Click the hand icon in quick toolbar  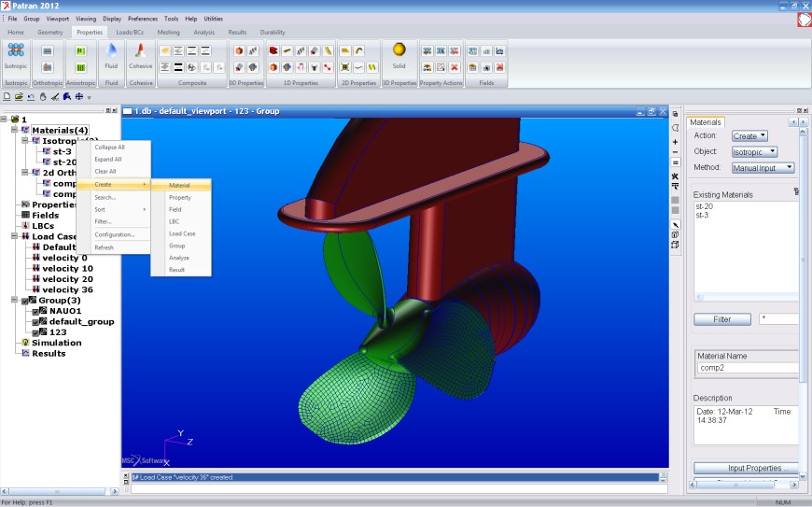point(43,97)
